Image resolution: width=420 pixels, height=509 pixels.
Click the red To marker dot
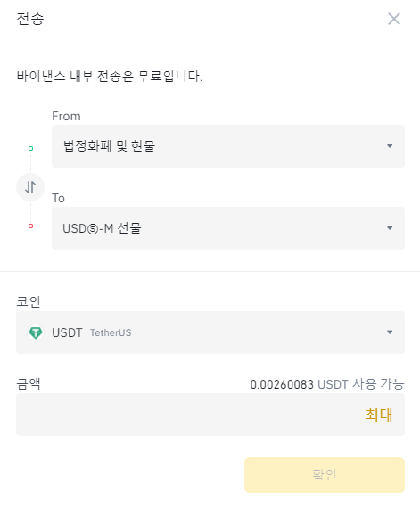click(x=31, y=226)
